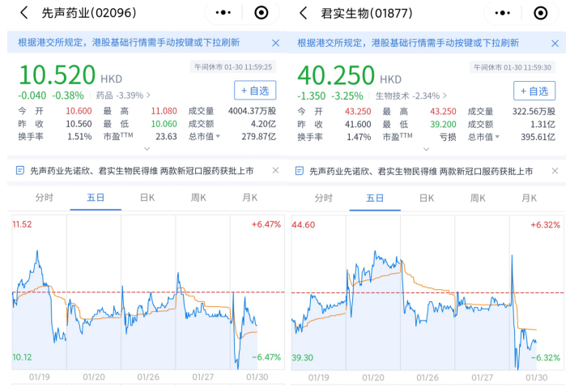Go back from 先声药业 stock page

(24, 13)
